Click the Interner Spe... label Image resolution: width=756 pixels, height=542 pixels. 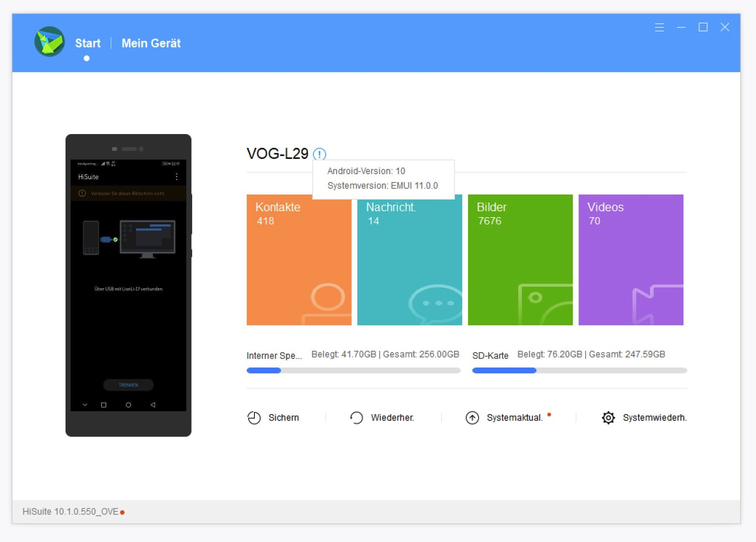[274, 356]
